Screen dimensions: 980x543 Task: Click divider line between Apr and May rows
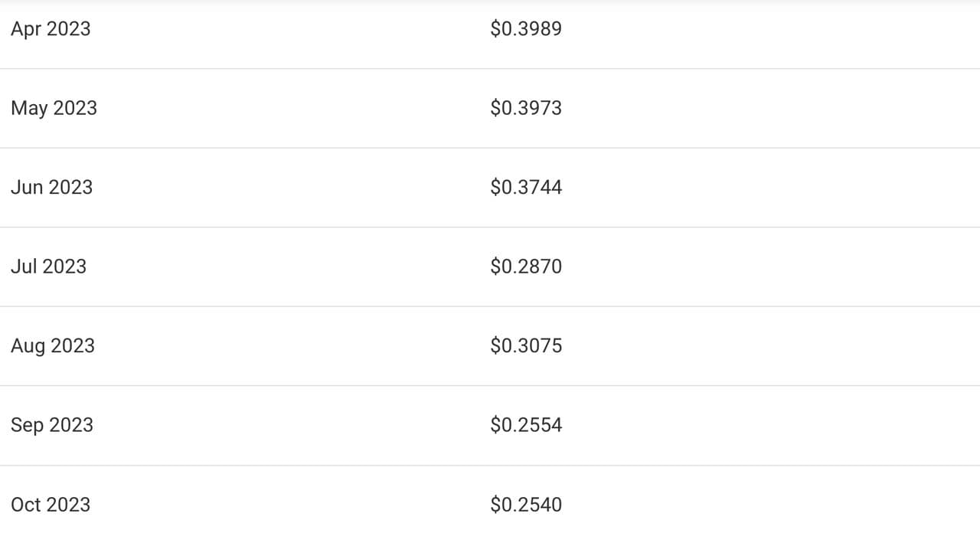point(490,69)
